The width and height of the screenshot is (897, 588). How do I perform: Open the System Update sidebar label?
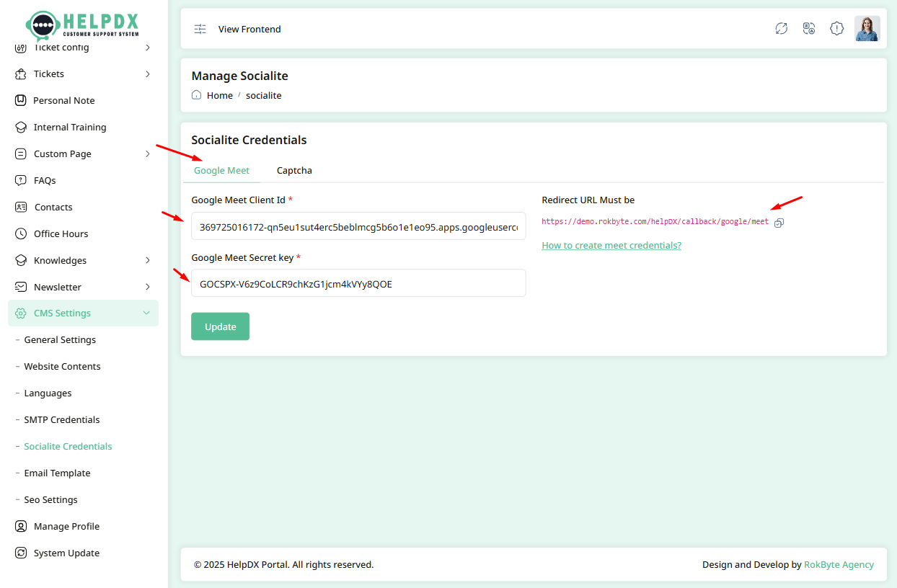(x=66, y=553)
